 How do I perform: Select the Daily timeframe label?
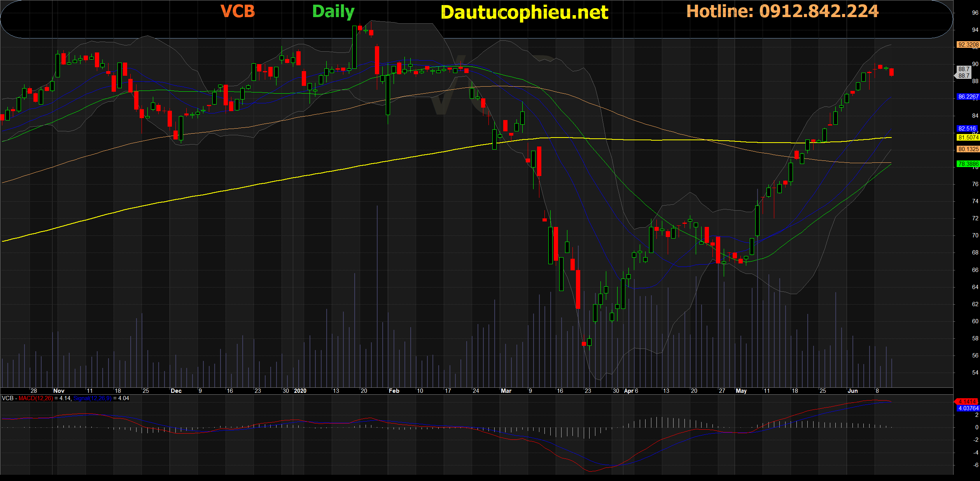pyautogui.click(x=333, y=12)
